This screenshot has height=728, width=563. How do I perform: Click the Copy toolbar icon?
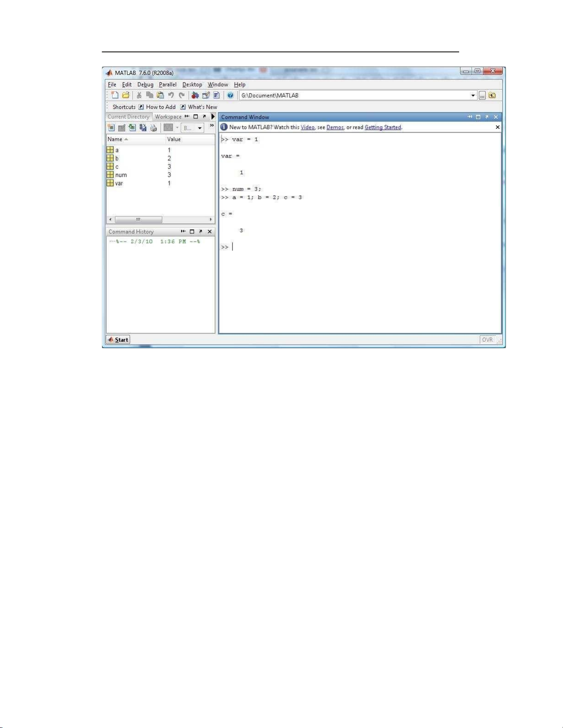coord(149,95)
